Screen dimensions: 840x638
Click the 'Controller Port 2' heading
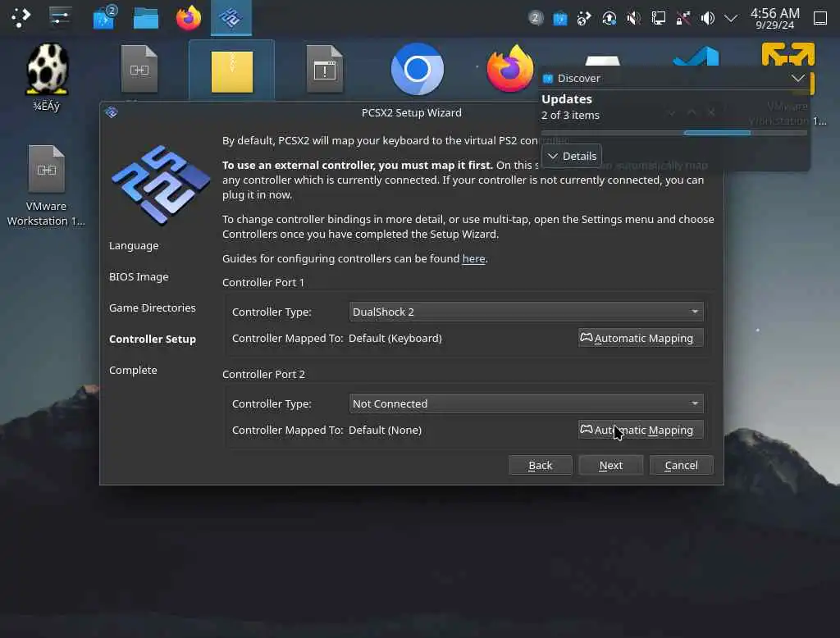263,375
